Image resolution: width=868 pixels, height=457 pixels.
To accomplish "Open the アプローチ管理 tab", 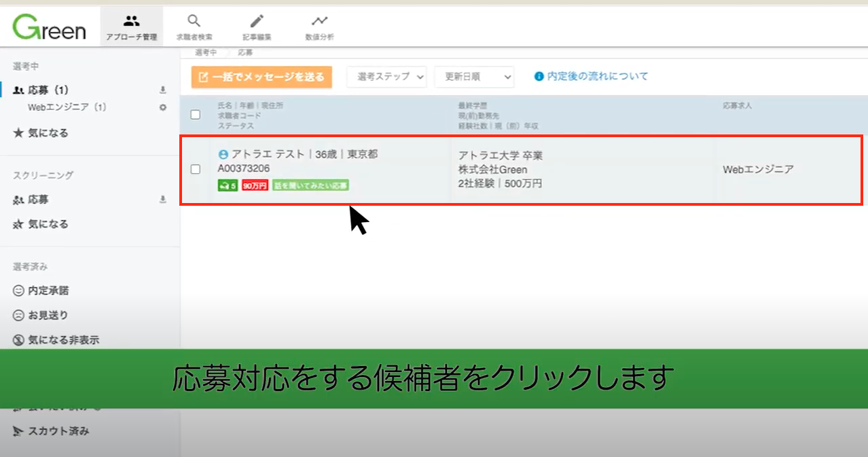I will coord(131,26).
